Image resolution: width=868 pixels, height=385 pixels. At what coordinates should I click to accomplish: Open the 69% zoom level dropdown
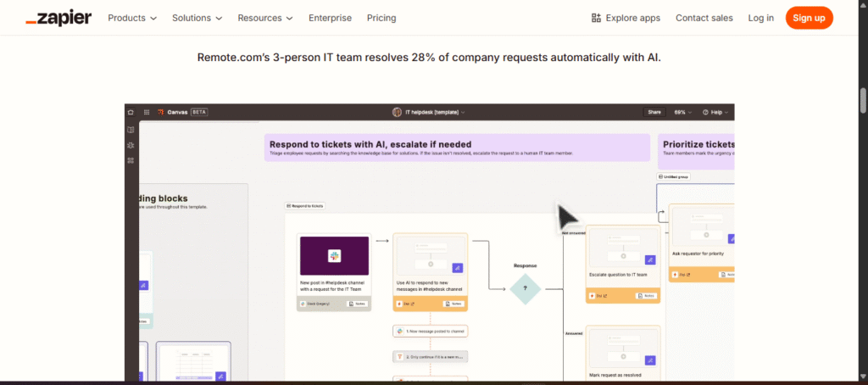tap(682, 112)
